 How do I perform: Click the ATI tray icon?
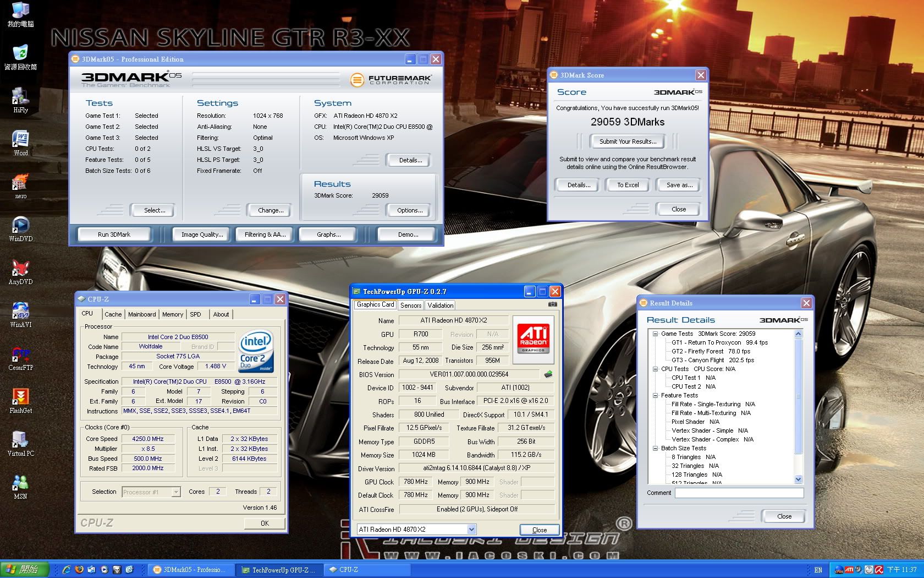tap(849, 570)
